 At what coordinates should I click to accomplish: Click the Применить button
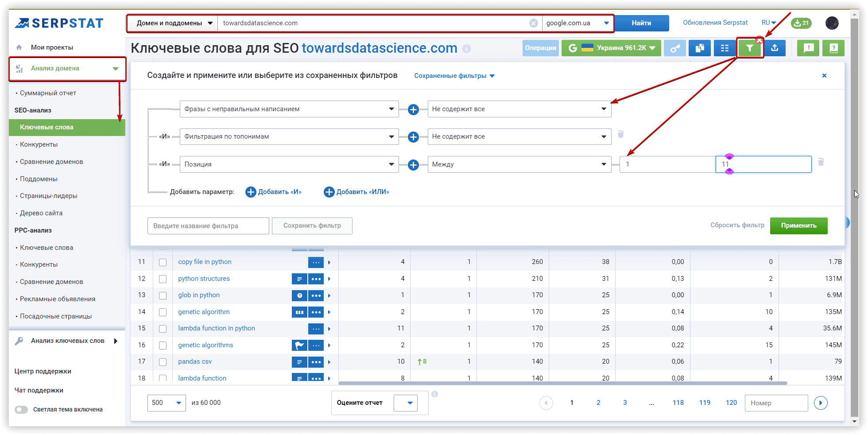pos(798,225)
